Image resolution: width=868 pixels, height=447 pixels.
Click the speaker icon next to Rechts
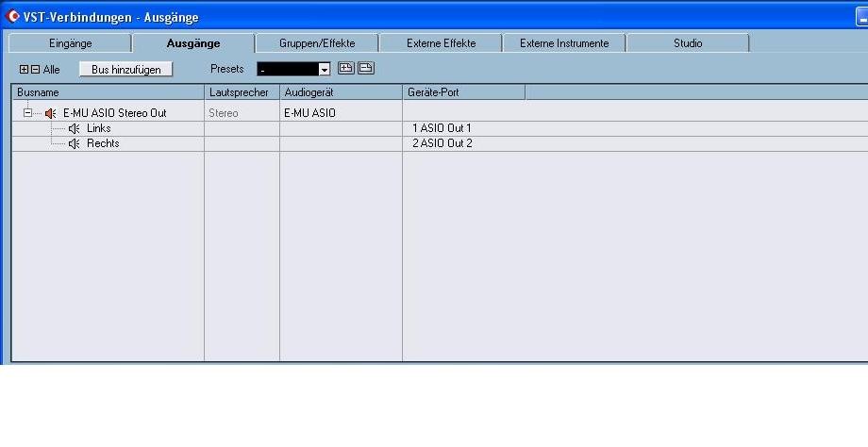pos(74,144)
